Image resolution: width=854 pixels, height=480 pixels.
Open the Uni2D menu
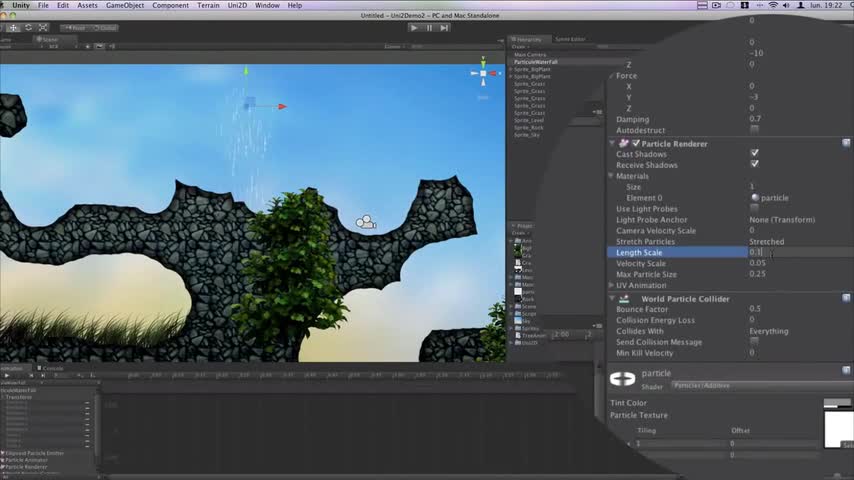[237, 5]
